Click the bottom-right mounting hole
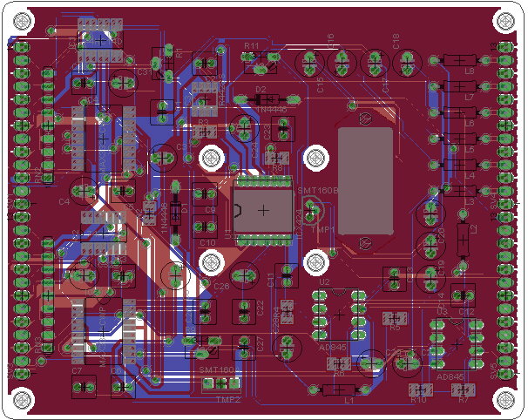This screenshot has width=528, height=420. (505, 399)
